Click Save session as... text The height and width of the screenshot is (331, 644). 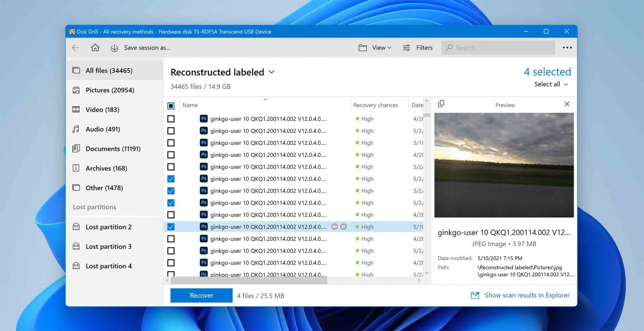point(147,48)
